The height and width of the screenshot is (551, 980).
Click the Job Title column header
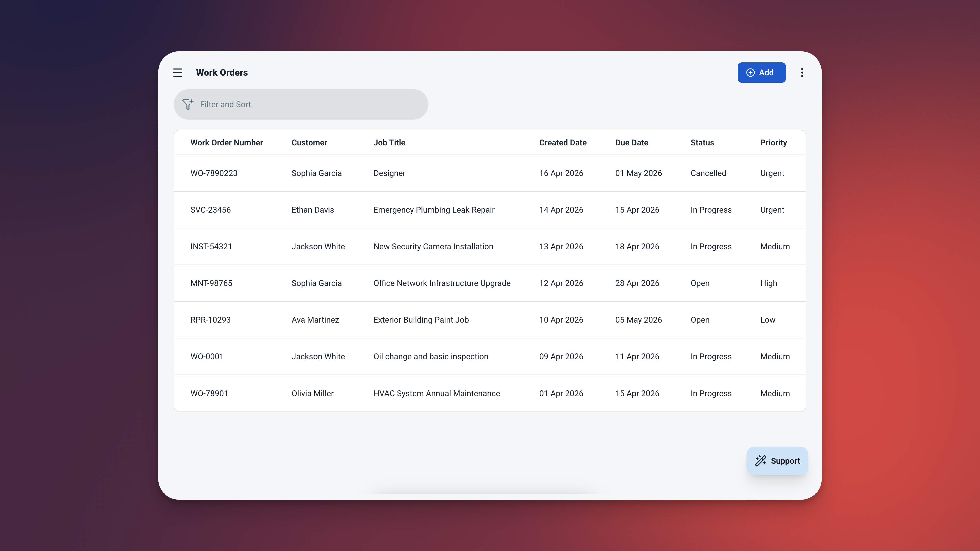point(389,143)
